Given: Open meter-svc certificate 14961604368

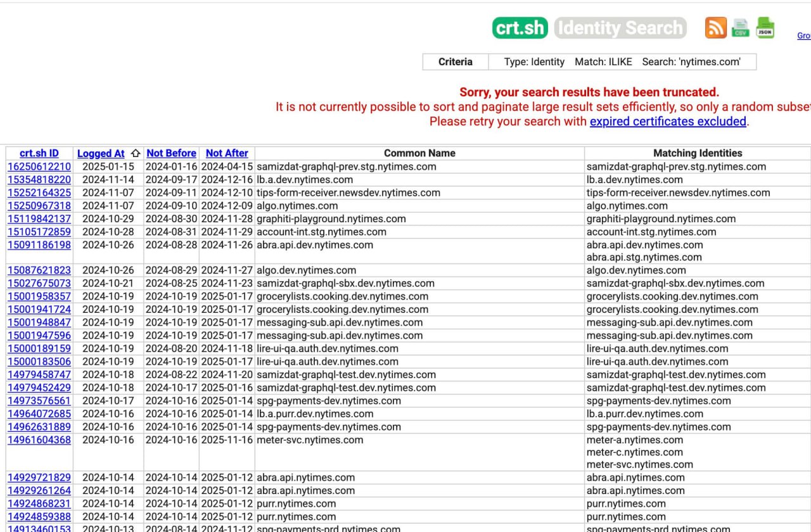Looking at the screenshot, I should coord(39,440).
